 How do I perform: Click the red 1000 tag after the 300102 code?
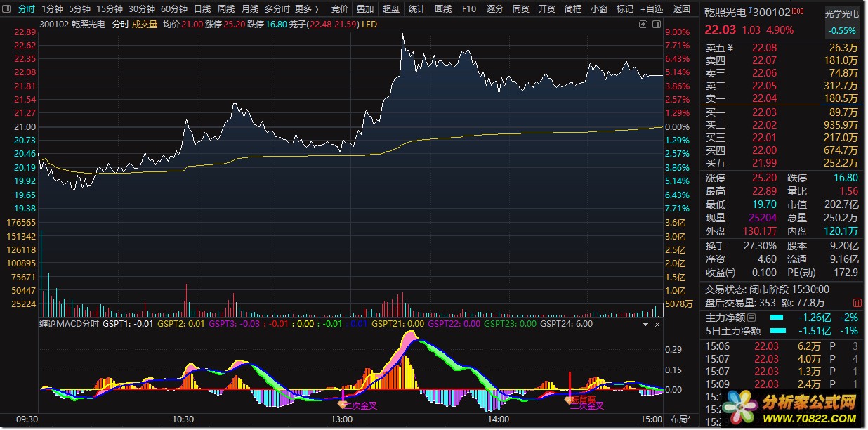click(x=798, y=11)
